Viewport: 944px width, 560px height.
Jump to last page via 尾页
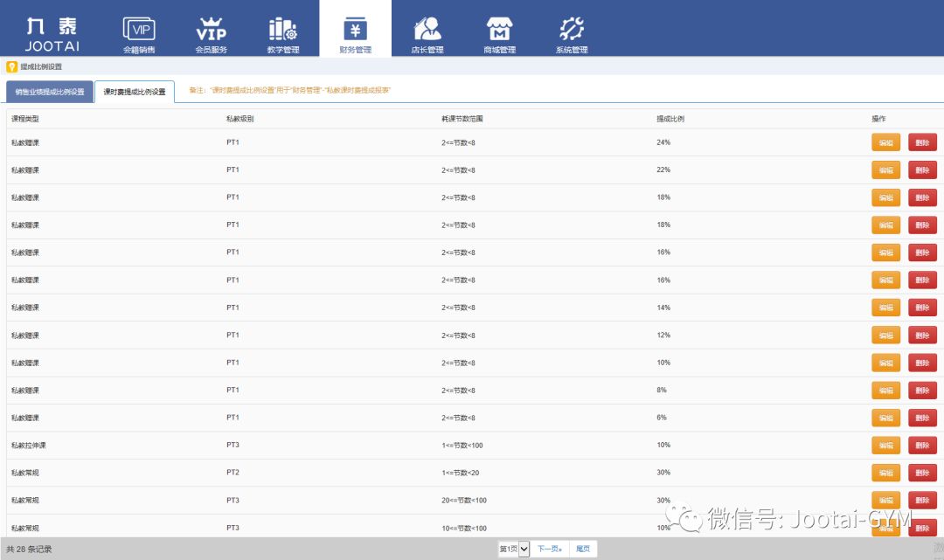(x=583, y=549)
